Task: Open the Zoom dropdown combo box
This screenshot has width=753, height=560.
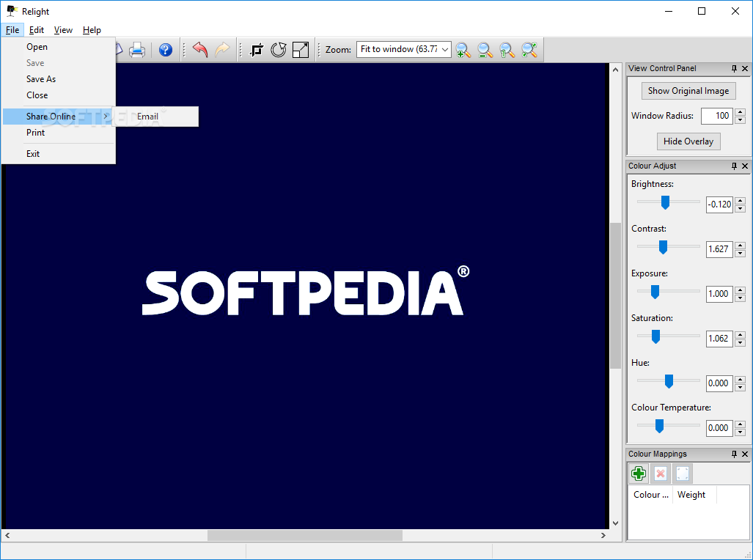Action: click(404, 49)
